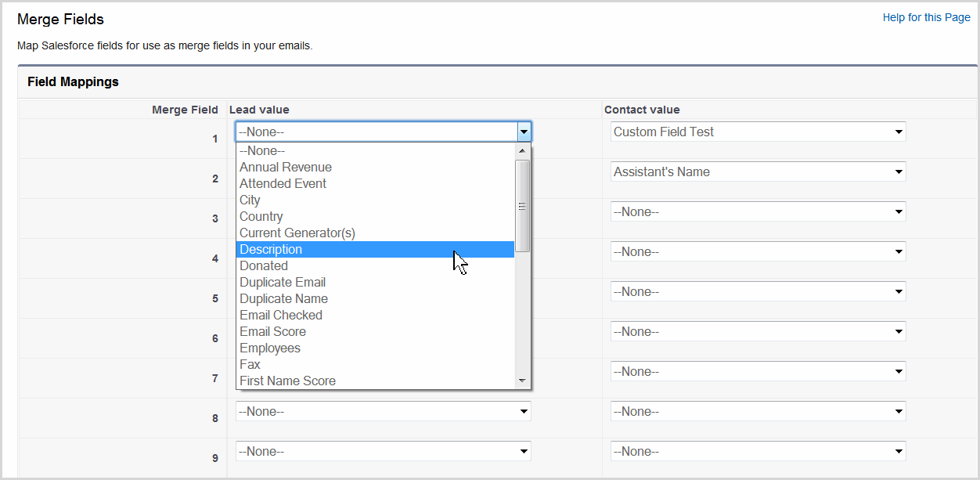Viewport: 980px width, 480px height.
Task: Select "Attended Event" from the field list
Action: coord(283,183)
